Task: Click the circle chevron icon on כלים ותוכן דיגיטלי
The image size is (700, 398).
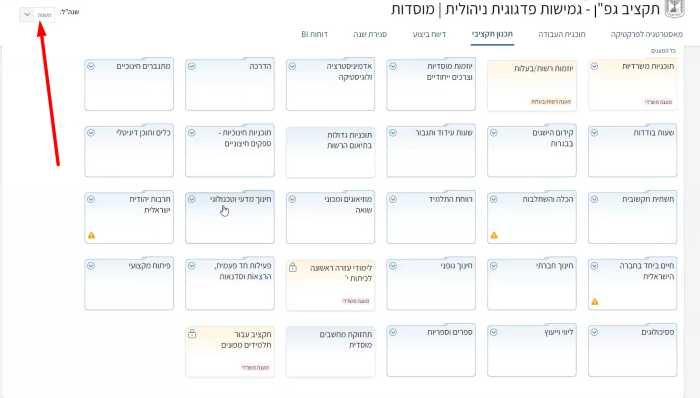Action: (x=91, y=133)
